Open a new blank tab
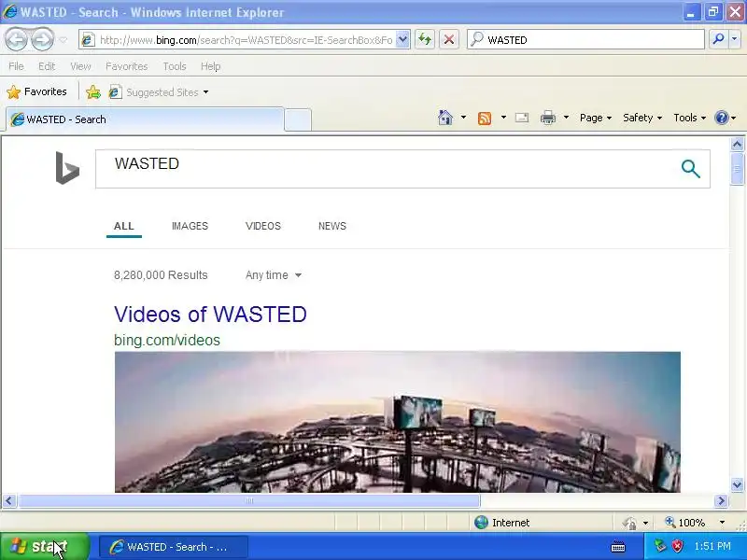 point(298,119)
